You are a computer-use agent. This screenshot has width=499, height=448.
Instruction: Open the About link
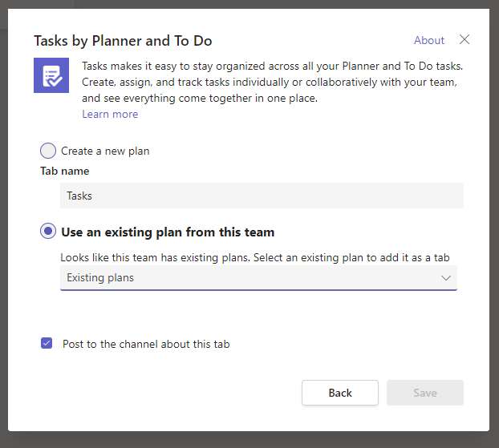pyautogui.click(x=429, y=40)
